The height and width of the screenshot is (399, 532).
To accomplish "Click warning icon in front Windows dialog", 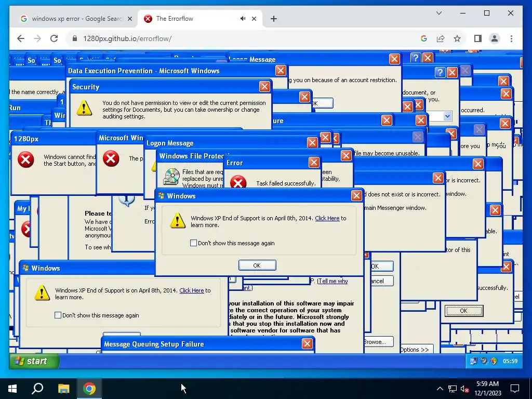I will tap(178, 220).
